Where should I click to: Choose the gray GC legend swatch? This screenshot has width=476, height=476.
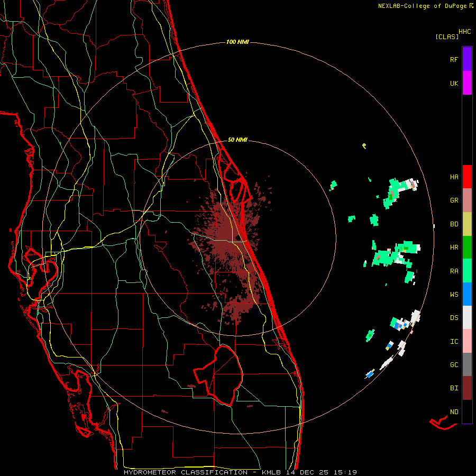467,364
